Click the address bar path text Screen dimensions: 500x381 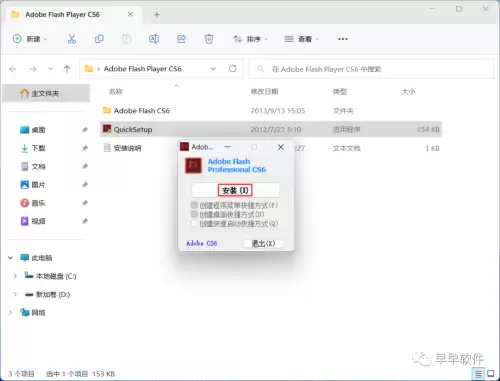[143, 69]
